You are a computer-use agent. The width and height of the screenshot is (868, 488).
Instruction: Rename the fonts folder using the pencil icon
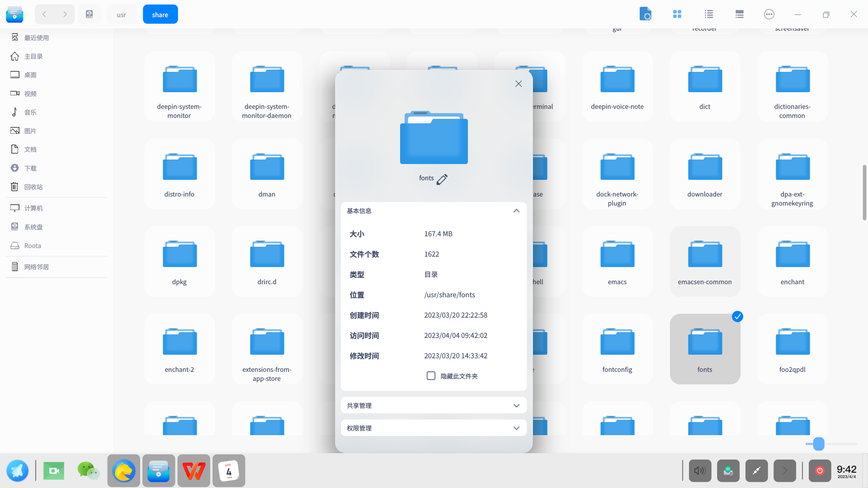(x=442, y=179)
